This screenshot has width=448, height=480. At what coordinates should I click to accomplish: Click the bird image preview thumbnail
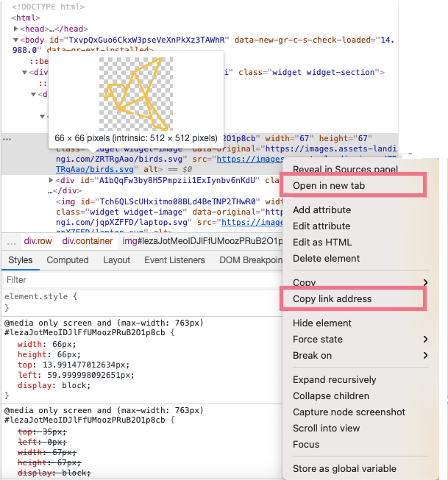[136, 94]
